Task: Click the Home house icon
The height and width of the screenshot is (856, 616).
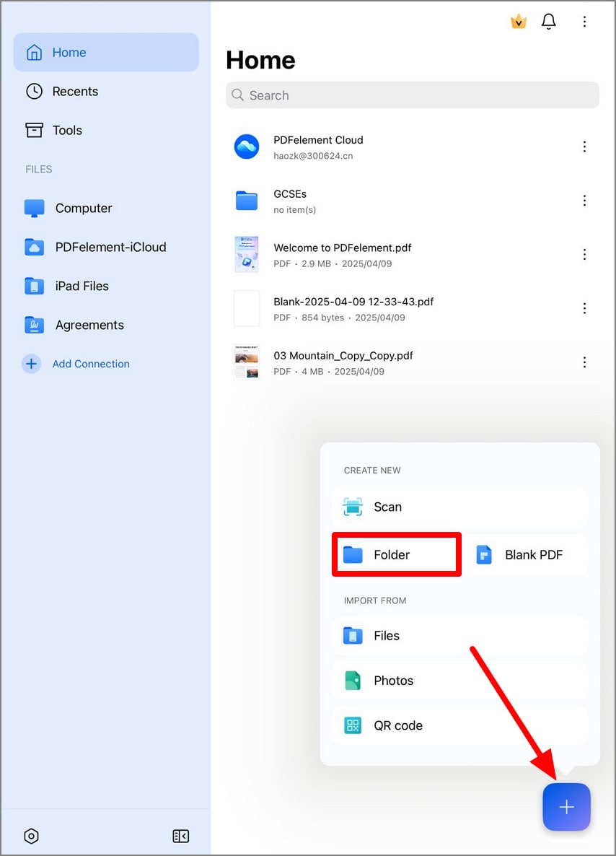Action: 35,53
